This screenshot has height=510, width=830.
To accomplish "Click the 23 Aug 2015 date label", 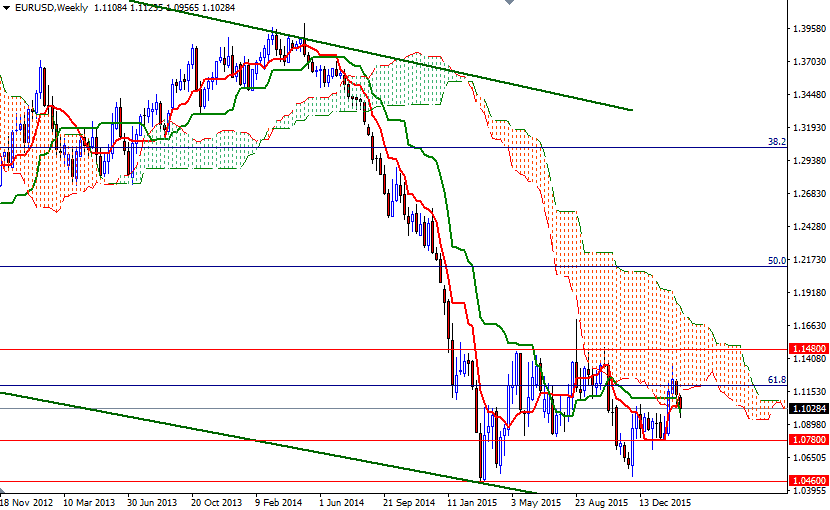I will pos(602,502).
